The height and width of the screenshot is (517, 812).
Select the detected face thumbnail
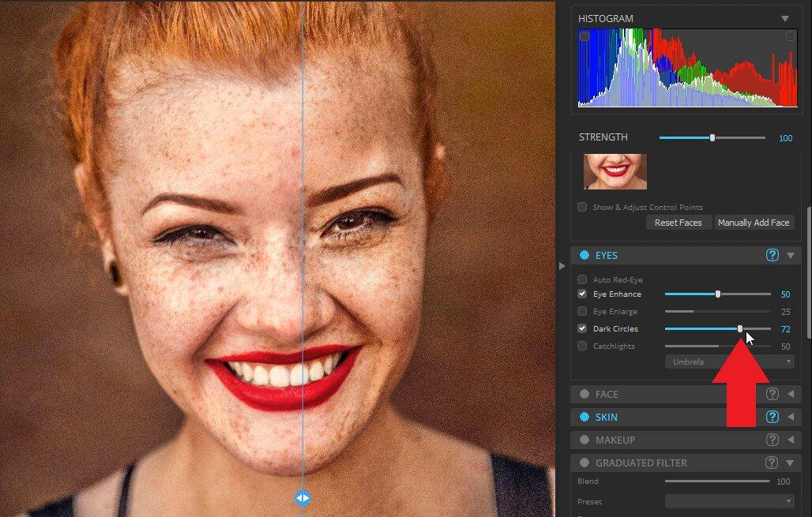615,170
